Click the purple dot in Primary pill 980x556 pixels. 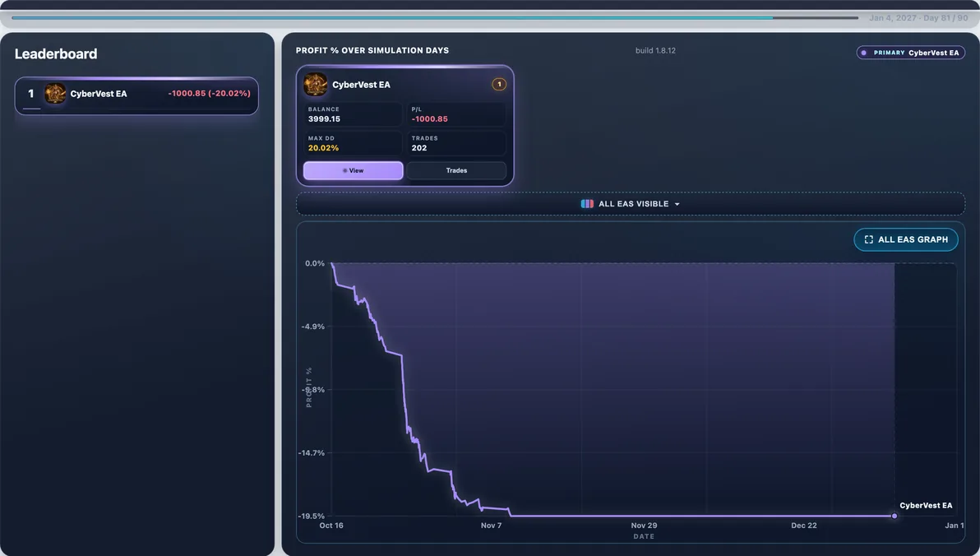(864, 53)
